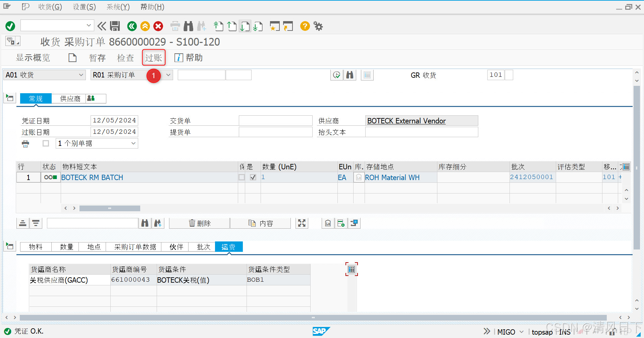
Task: Click the 删除 delete button
Action: point(200,223)
